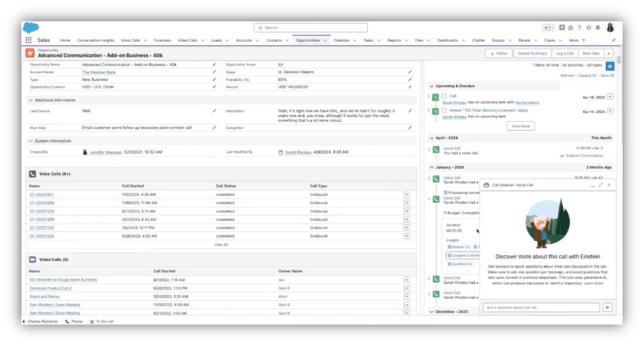
Task: Open the Conversation Insights tab
Action: click(x=96, y=40)
